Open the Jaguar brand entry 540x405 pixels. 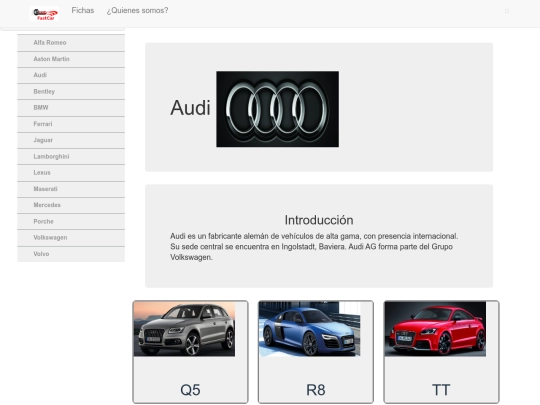(71, 140)
